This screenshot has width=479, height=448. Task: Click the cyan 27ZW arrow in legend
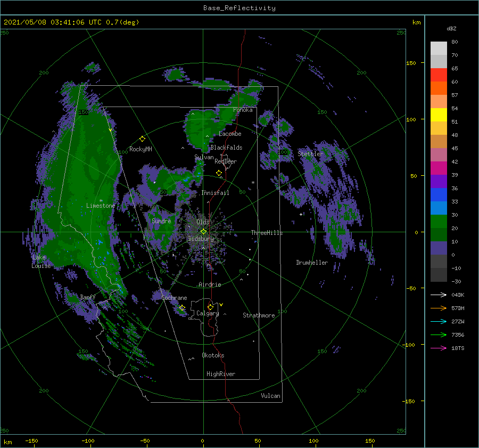[439, 321]
